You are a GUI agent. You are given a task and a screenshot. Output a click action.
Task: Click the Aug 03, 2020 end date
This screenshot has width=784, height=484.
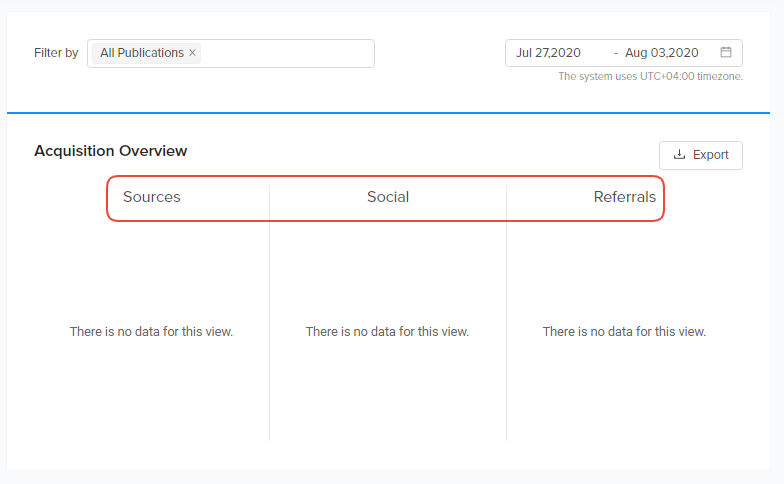tap(662, 53)
